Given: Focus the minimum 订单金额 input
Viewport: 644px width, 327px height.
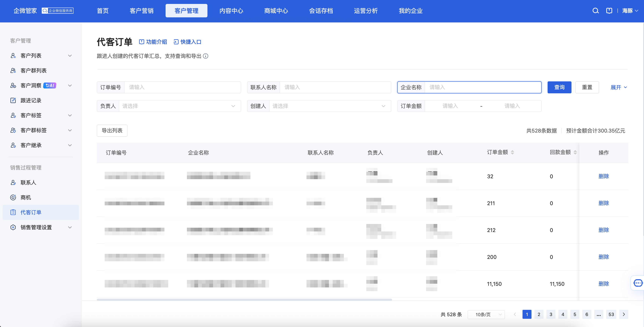Looking at the screenshot, I should (x=450, y=106).
